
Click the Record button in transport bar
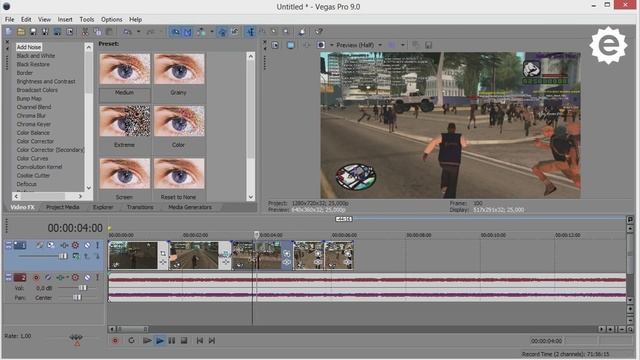point(115,340)
